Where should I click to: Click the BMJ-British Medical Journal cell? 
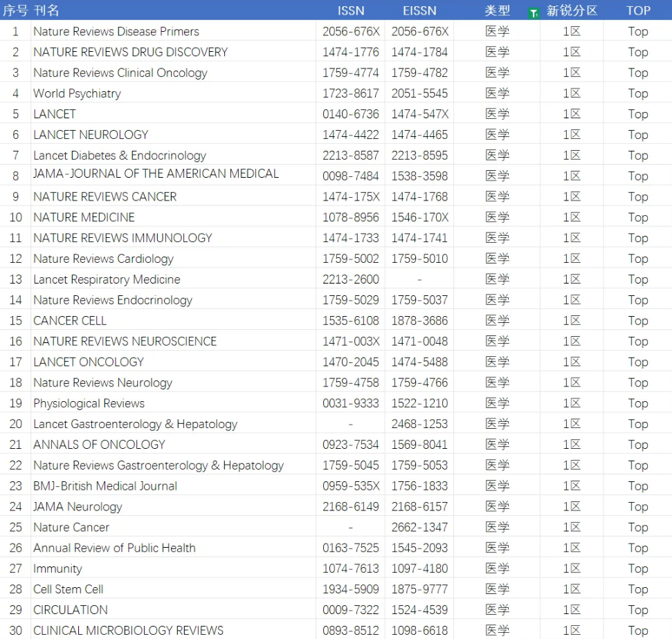pos(105,486)
